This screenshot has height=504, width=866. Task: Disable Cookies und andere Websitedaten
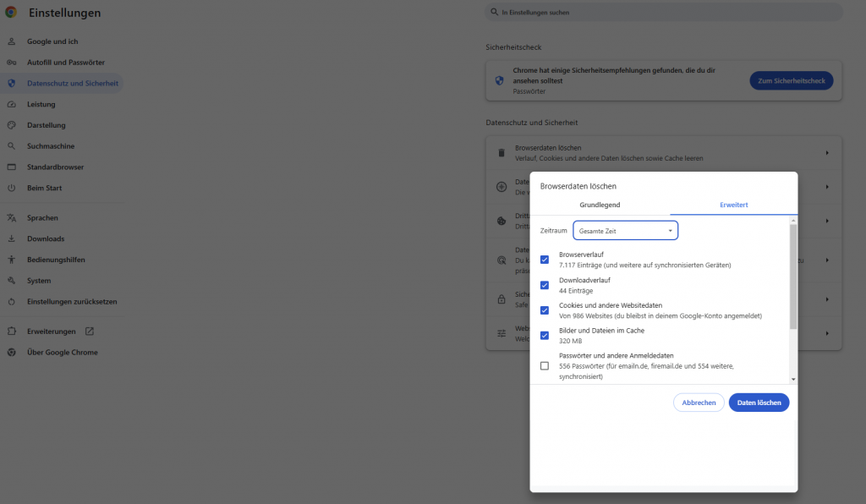click(x=545, y=310)
